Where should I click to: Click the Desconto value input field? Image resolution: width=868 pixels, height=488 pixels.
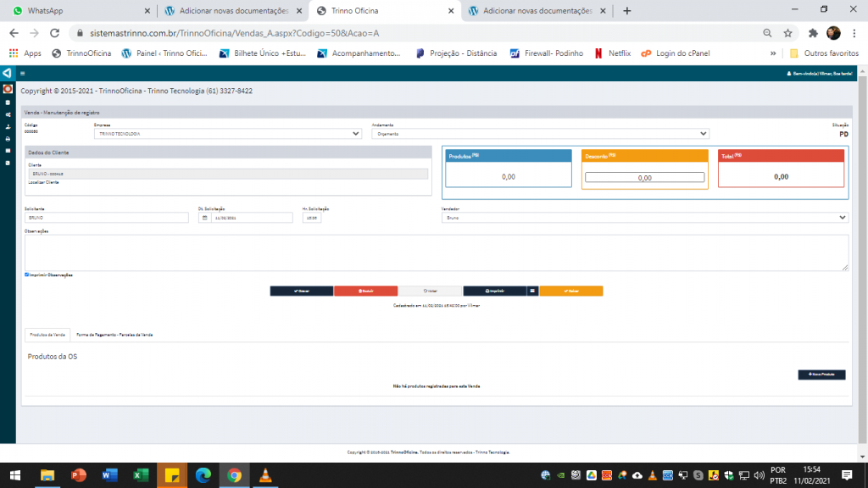pos(644,178)
